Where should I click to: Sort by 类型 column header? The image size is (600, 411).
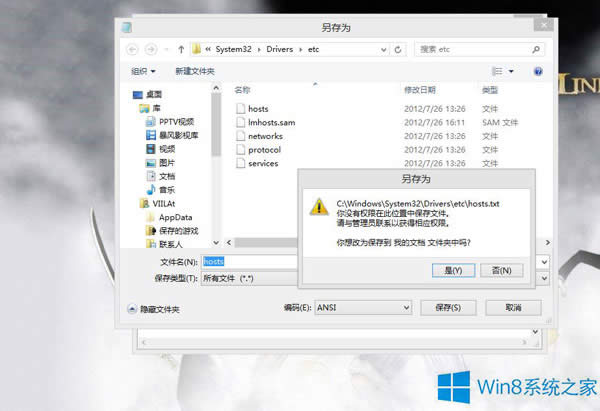tap(490, 90)
